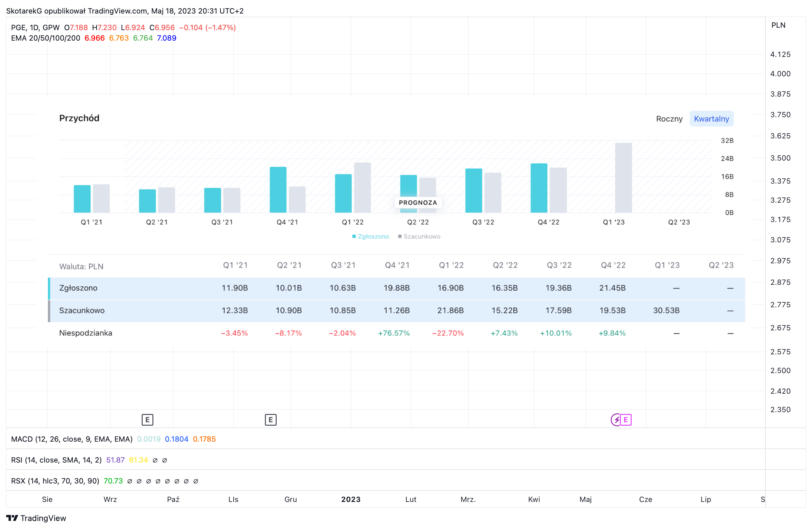Select the Szacunkowo table row label
The height and width of the screenshot is (529, 812).
click(82, 310)
